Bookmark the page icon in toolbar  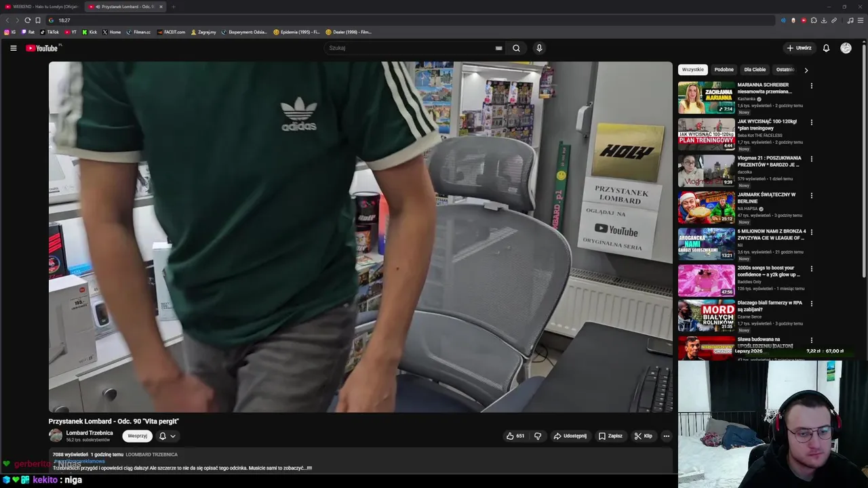(38, 20)
